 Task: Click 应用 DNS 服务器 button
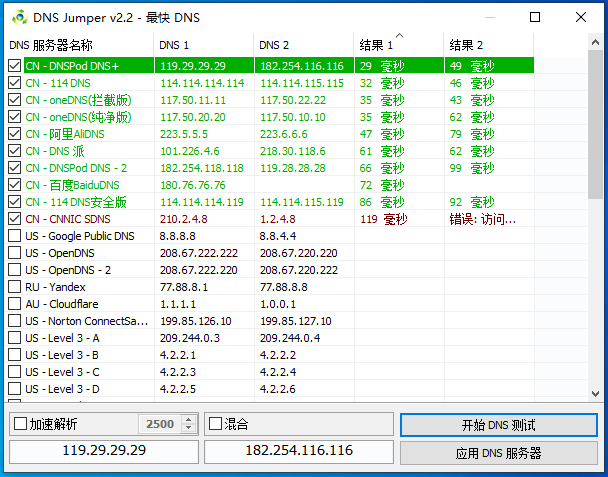tap(499, 453)
